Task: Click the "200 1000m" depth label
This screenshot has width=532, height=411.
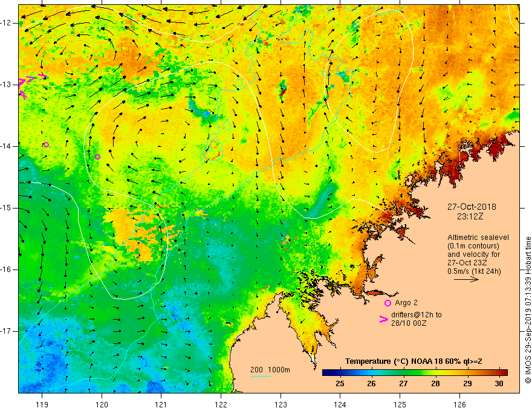Action: click(270, 370)
